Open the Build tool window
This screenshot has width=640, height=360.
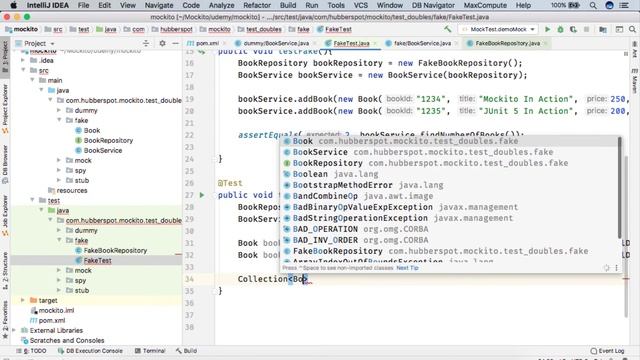pyautogui.click(x=186, y=351)
